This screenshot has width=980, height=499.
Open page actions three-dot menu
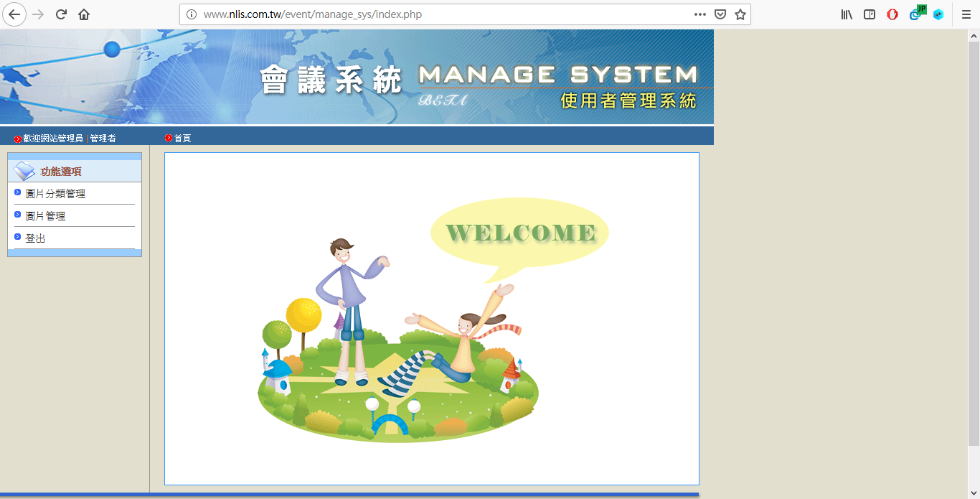pyautogui.click(x=700, y=14)
